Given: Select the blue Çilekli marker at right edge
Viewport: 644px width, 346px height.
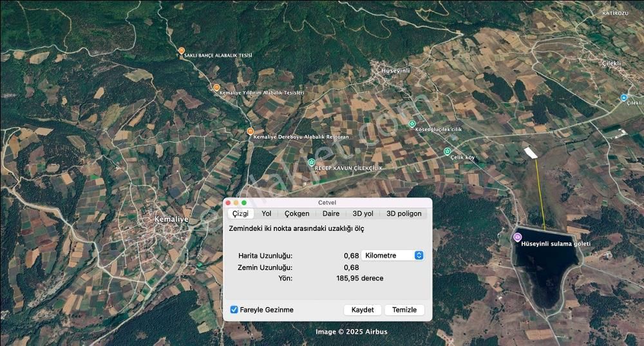Looking at the screenshot, I should click(x=623, y=98).
